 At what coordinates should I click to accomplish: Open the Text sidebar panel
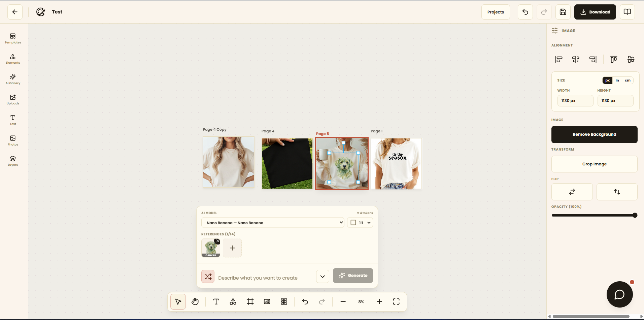click(x=13, y=120)
